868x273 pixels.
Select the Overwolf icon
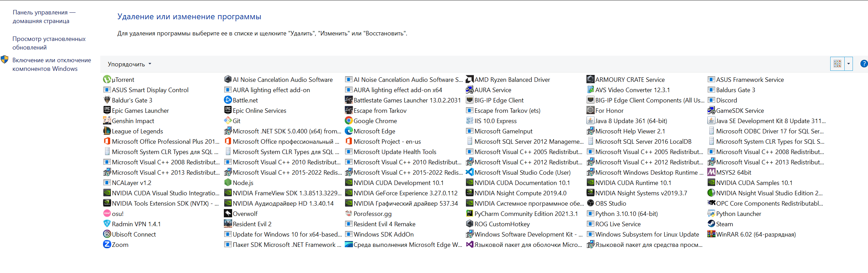[228, 214]
